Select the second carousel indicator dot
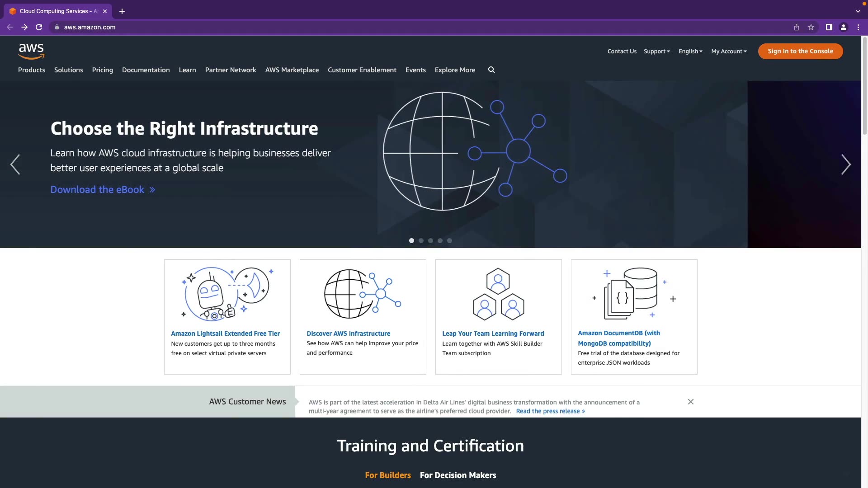This screenshot has width=868, height=488. (421, 241)
